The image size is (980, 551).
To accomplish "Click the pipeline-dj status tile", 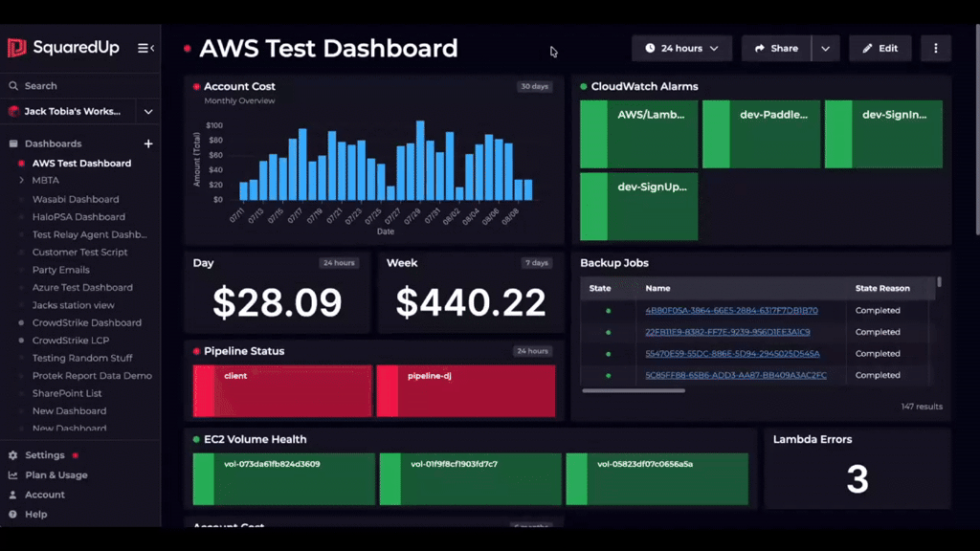I will click(466, 391).
